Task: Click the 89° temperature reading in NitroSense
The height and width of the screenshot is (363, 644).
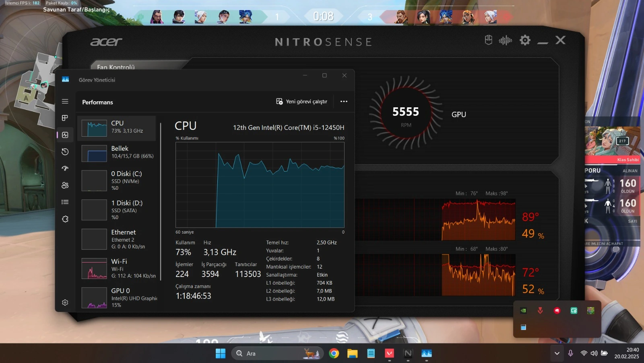Action: pos(530,217)
